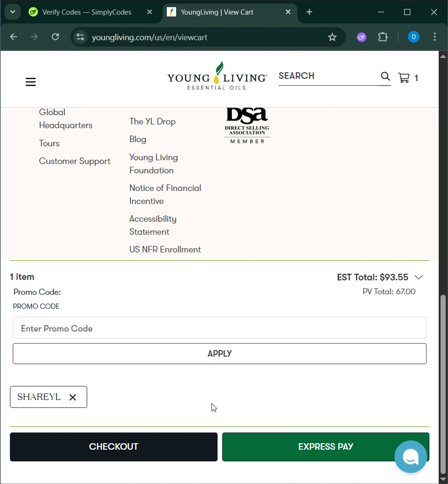
Task: Click the EST Total: $93.55 text
Action: pyautogui.click(x=372, y=277)
